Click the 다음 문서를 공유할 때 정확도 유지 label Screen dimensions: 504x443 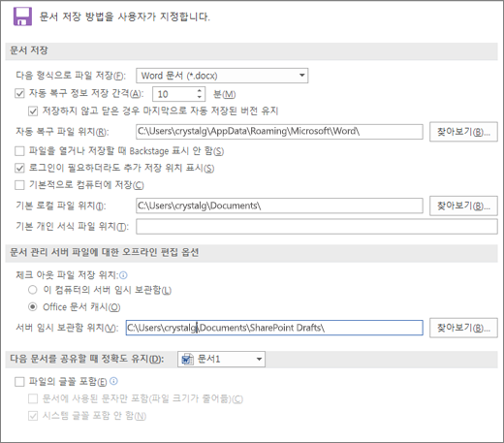(x=86, y=359)
